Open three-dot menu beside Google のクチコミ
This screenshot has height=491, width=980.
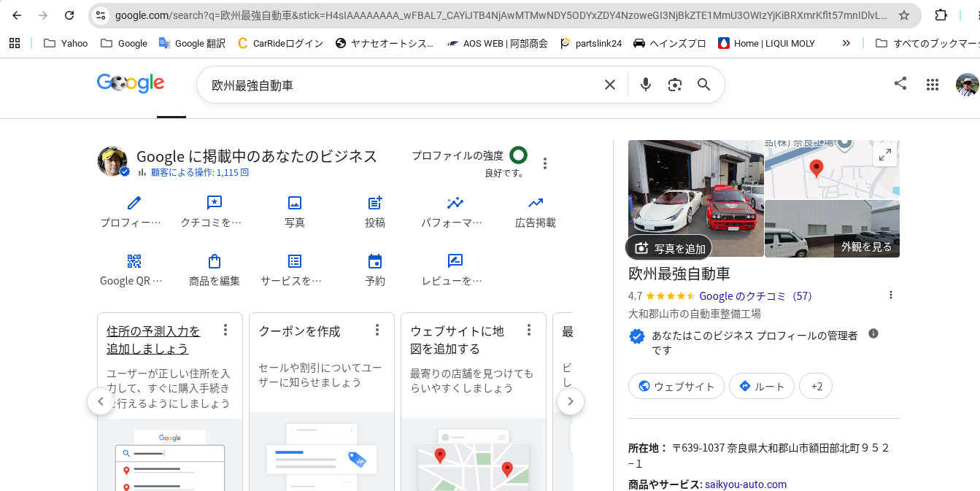(x=890, y=295)
